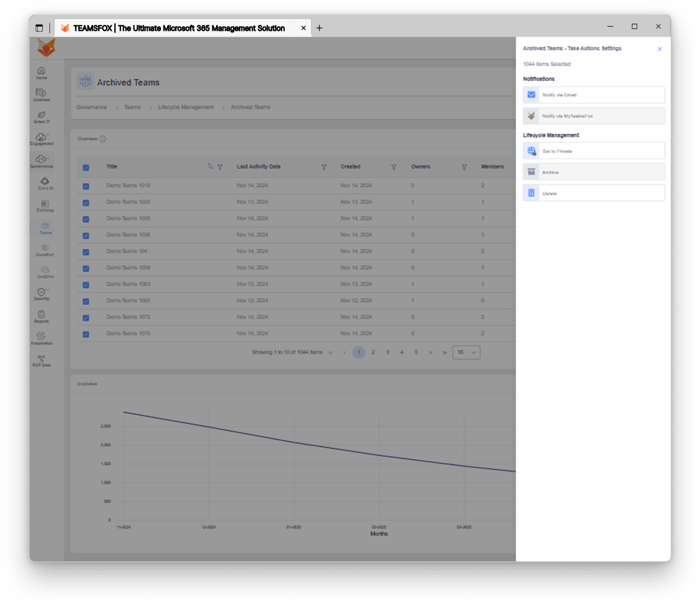Uncheck the Demo Teams 1076 row
This screenshot has height=605, width=700.
pyautogui.click(x=86, y=334)
